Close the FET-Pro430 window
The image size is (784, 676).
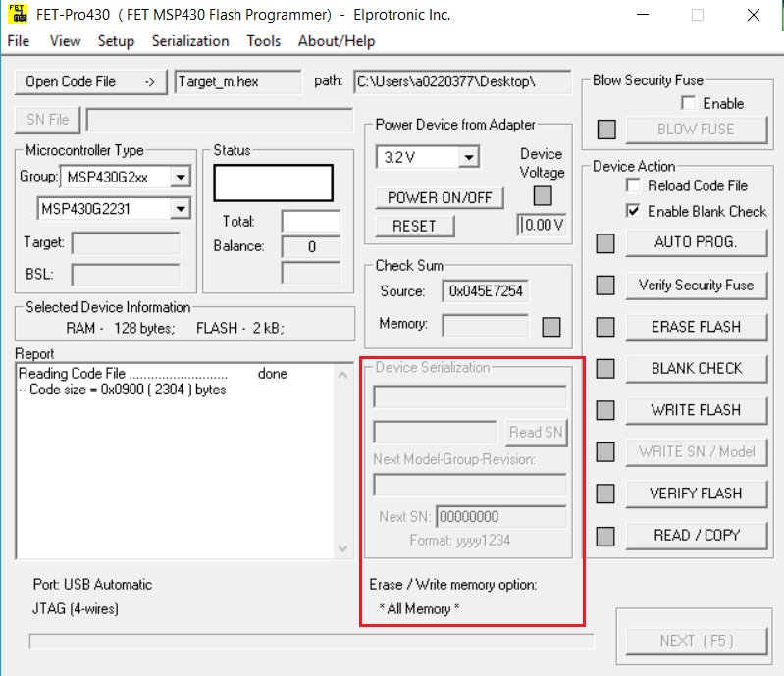click(x=754, y=15)
